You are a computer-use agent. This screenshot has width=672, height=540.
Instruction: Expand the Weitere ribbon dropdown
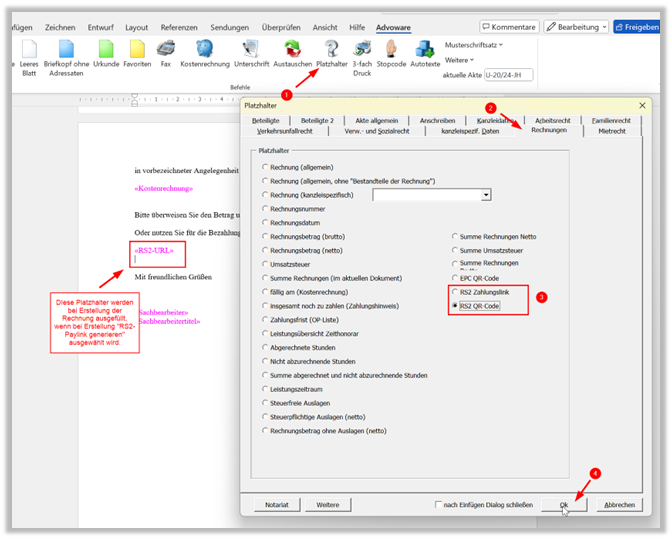coord(459,60)
